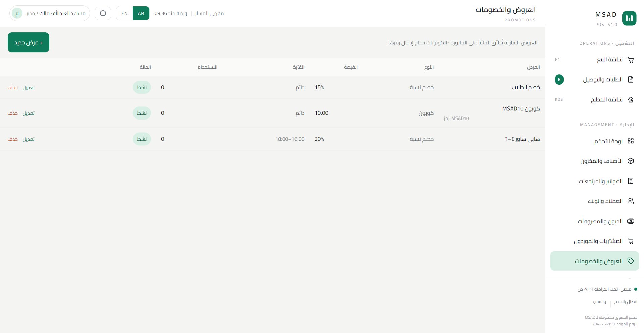This screenshot has width=644, height=333.
Task: Click تعديل for خصم الطلاب row
Action: tap(29, 87)
